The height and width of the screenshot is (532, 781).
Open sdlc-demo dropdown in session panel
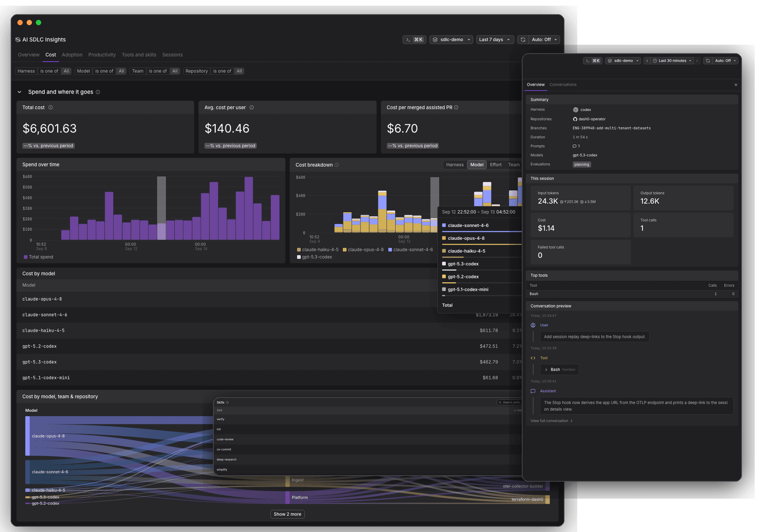pyautogui.click(x=623, y=61)
